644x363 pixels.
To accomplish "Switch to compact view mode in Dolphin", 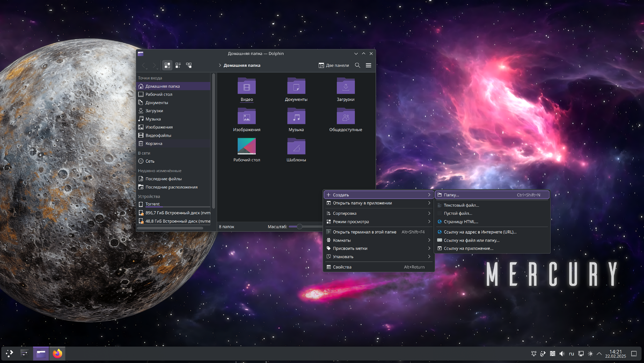I will coord(178,65).
